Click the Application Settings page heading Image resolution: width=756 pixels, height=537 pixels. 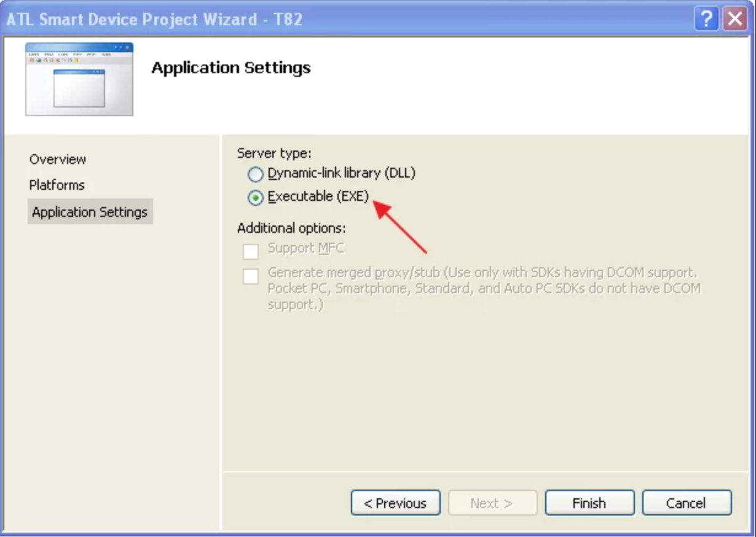coord(231,68)
